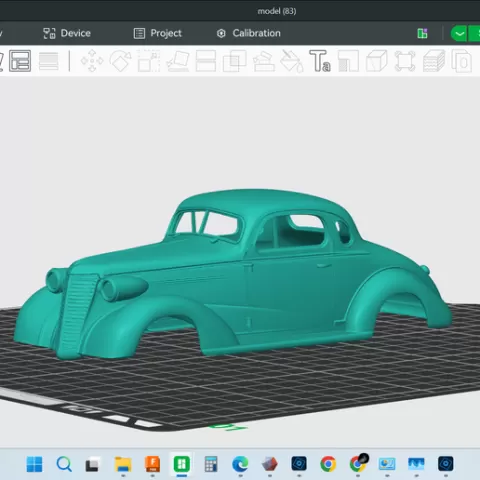Activate the Lay on Face tool
The width and height of the screenshot is (480, 480).
click(x=177, y=61)
